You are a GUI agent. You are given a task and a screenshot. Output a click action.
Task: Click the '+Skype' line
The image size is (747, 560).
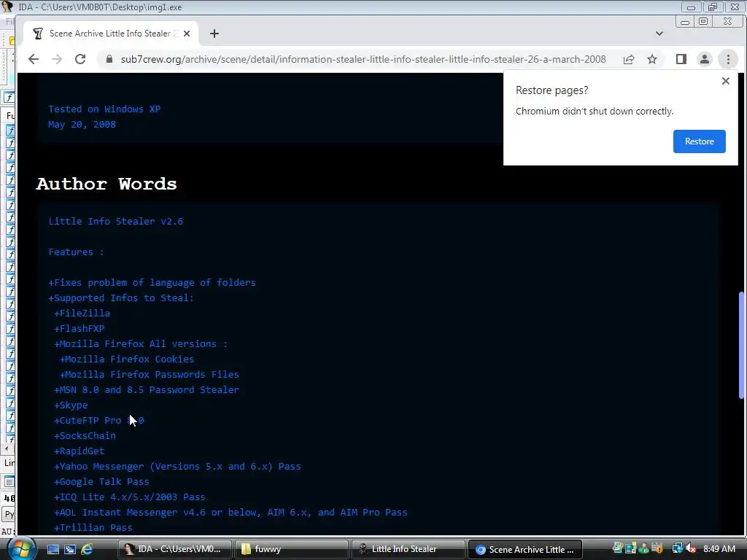coord(71,405)
